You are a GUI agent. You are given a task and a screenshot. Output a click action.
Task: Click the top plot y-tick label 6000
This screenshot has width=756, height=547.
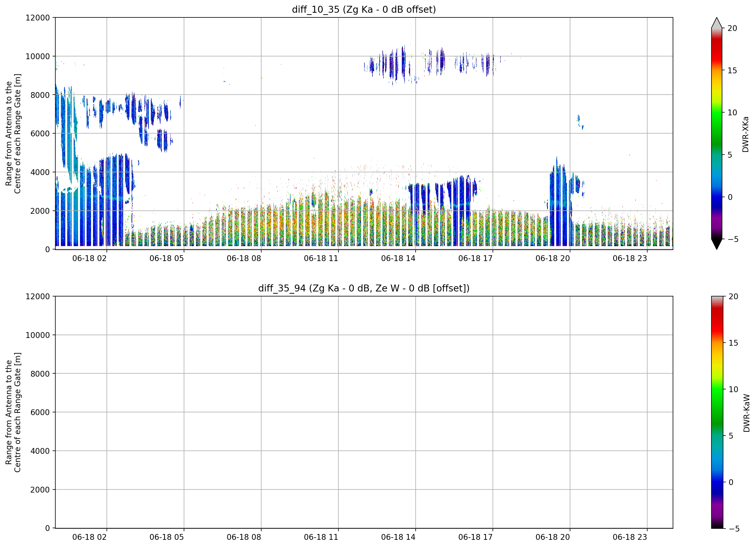(40, 134)
